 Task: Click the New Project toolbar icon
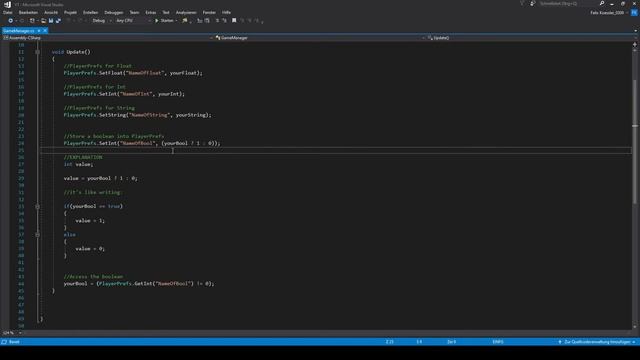(x=32, y=20)
